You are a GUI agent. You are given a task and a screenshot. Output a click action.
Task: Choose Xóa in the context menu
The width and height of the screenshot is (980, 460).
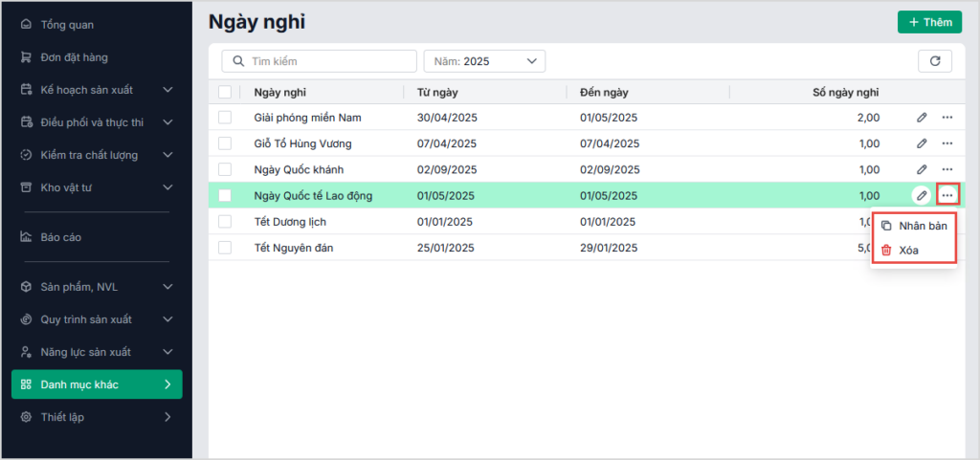pyautogui.click(x=908, y=250)
